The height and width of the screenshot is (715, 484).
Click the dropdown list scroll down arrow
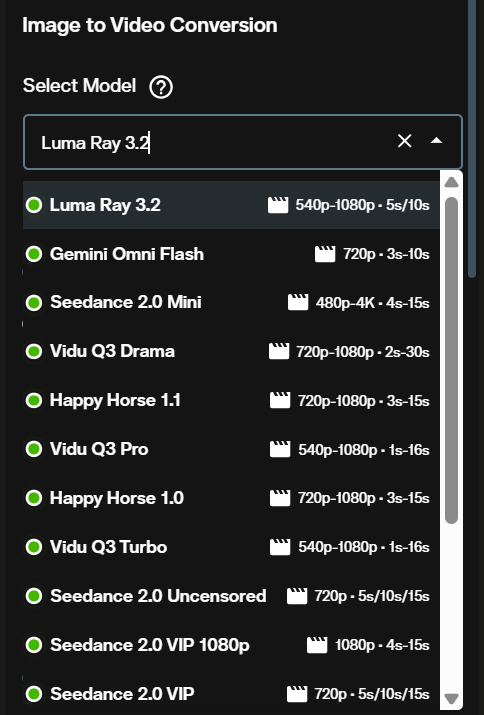451,699
